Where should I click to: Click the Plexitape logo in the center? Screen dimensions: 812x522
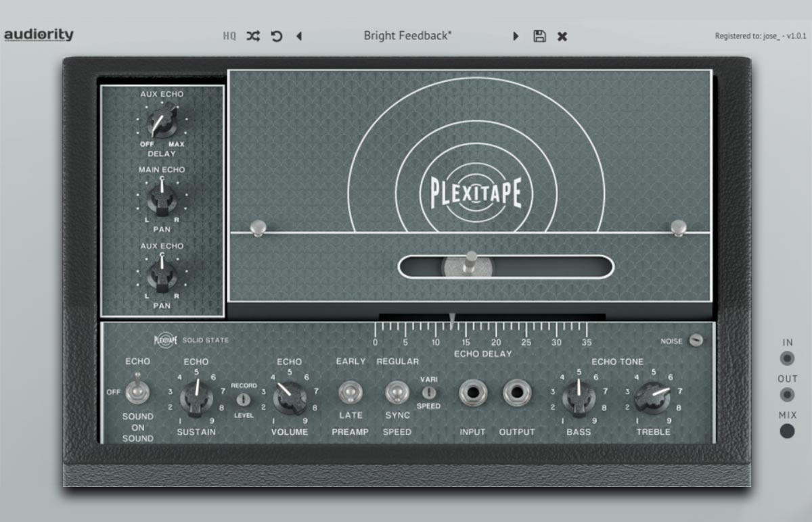[x=476, y=192]
